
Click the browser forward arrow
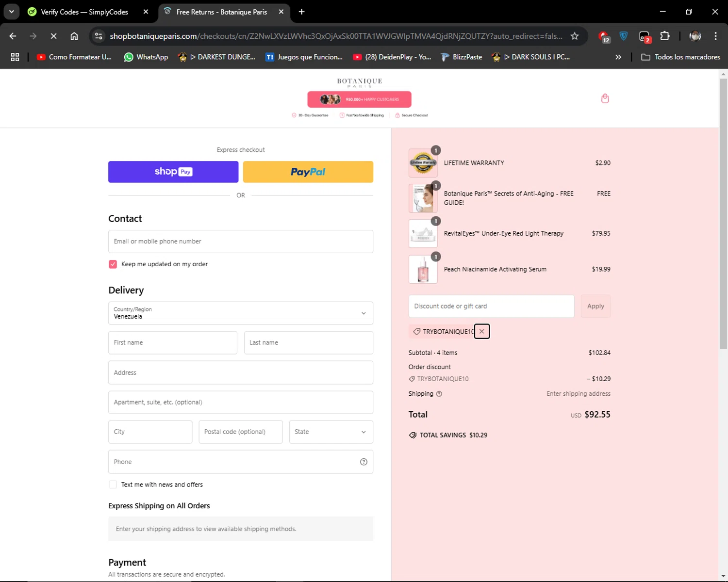click(x=33, y=36)
